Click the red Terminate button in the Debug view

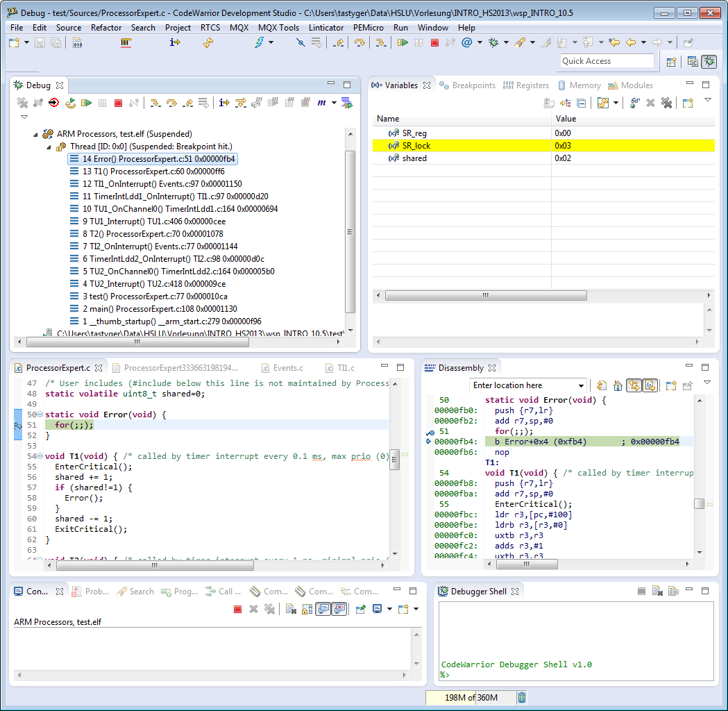(118, 103)
